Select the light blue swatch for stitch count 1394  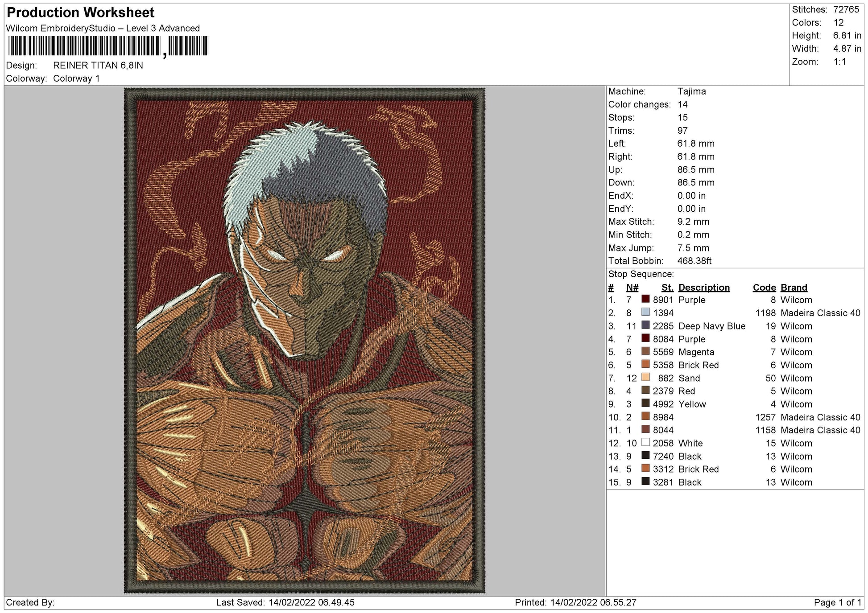click(645, 313)
